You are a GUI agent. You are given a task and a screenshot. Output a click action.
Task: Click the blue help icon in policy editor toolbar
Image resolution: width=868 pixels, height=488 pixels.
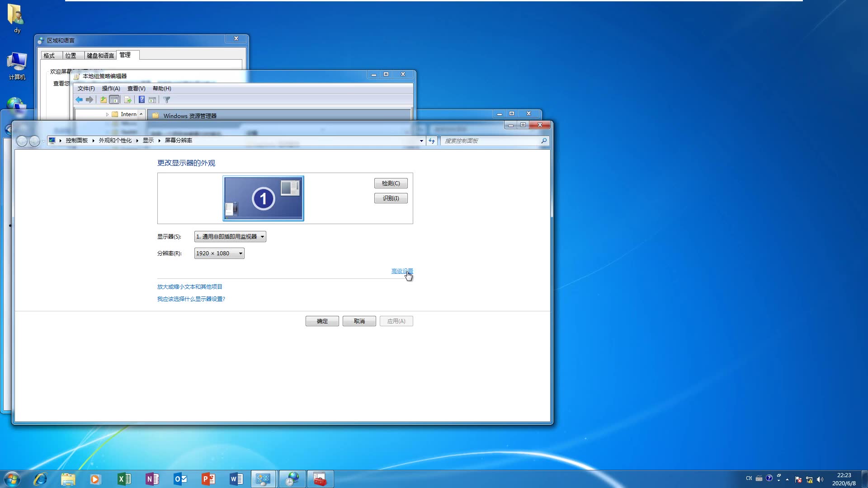click(142, 100)
